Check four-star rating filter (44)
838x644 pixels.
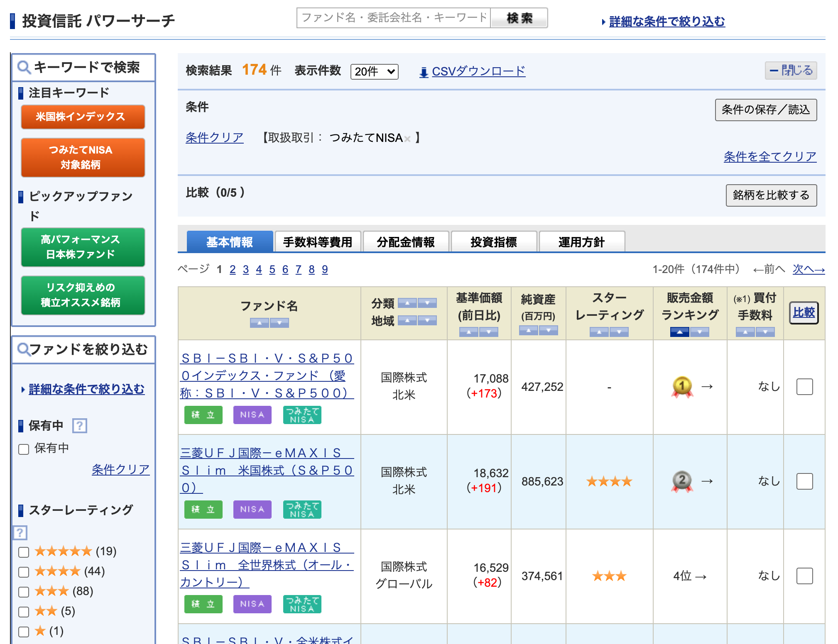(24, 572)
